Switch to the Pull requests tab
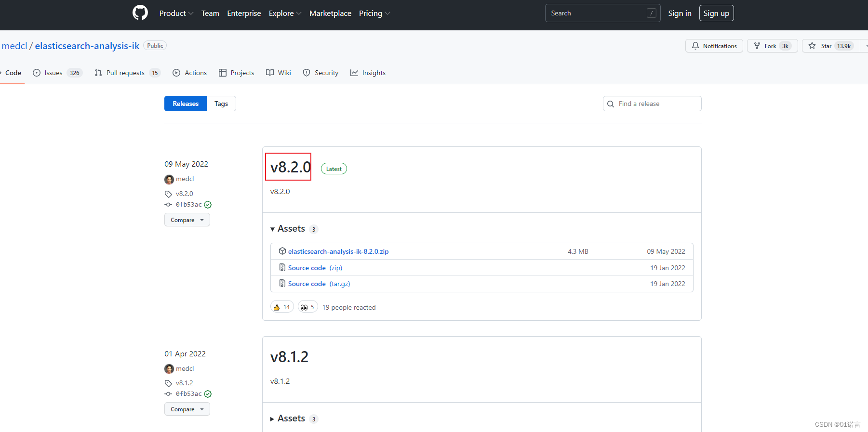The width and height of the screenshot is (868, 432). (127, 73)
